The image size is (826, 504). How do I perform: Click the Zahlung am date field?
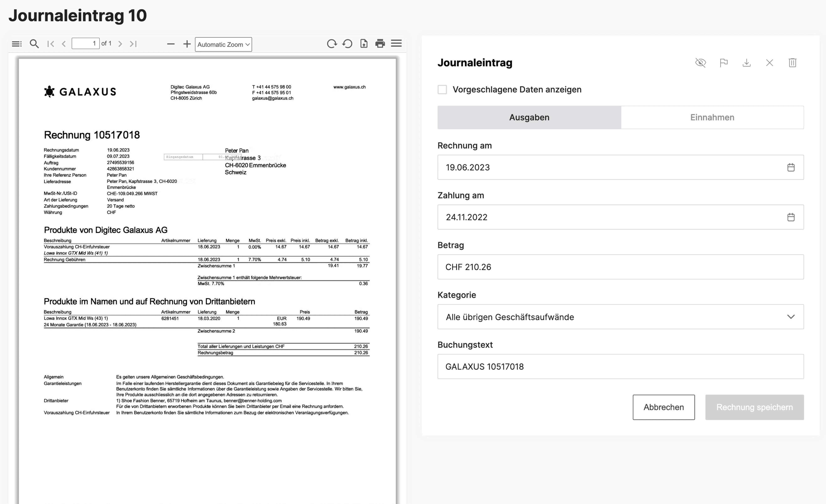pos(621,217)
